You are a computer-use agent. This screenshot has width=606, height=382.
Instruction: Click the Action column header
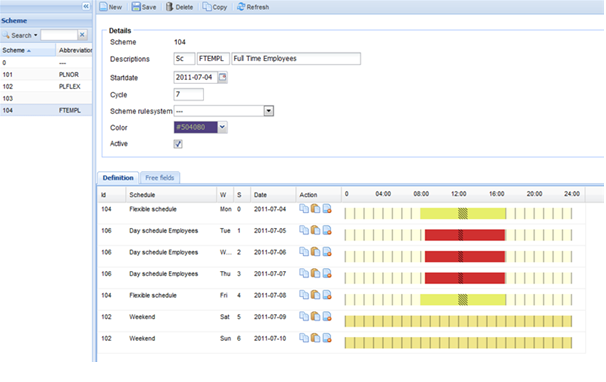(x=318, y=195)
